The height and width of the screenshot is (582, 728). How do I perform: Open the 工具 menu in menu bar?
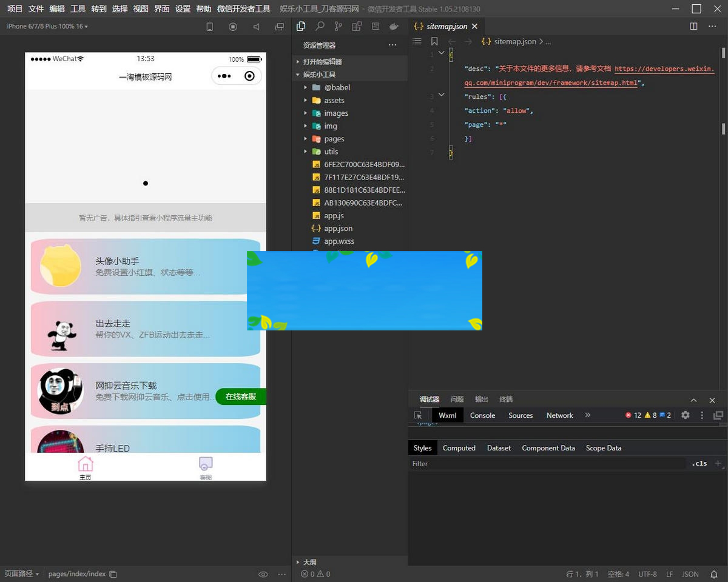click(78, 9)
